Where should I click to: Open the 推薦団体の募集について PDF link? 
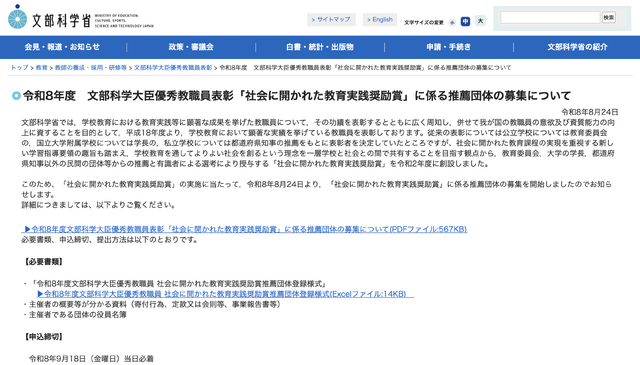[x=244, y=229]
